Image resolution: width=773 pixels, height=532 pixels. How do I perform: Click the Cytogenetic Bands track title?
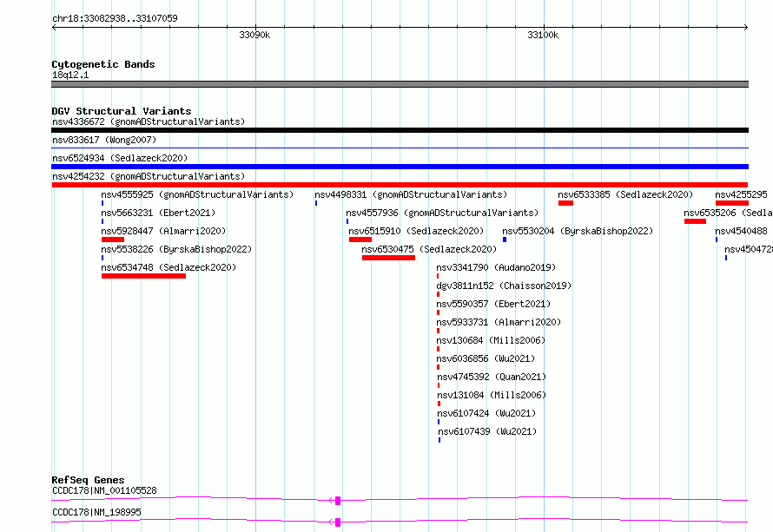coord(103,64)
